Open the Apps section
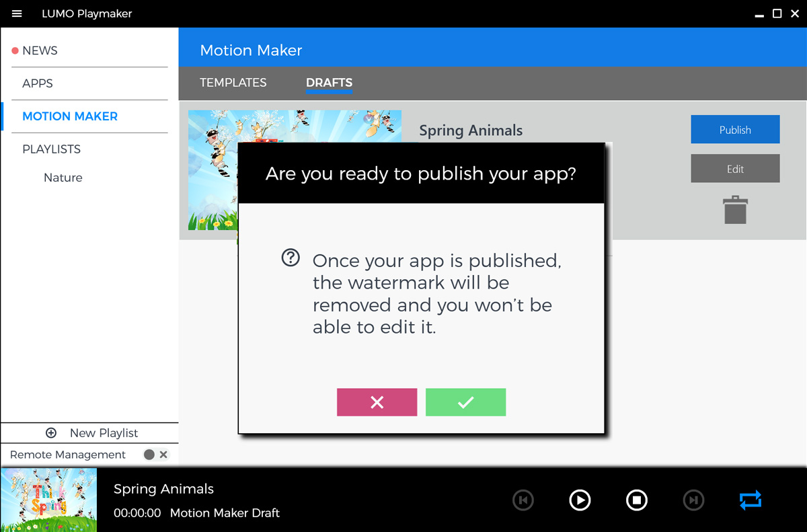 pyautogui.click(x=38, y=83)
